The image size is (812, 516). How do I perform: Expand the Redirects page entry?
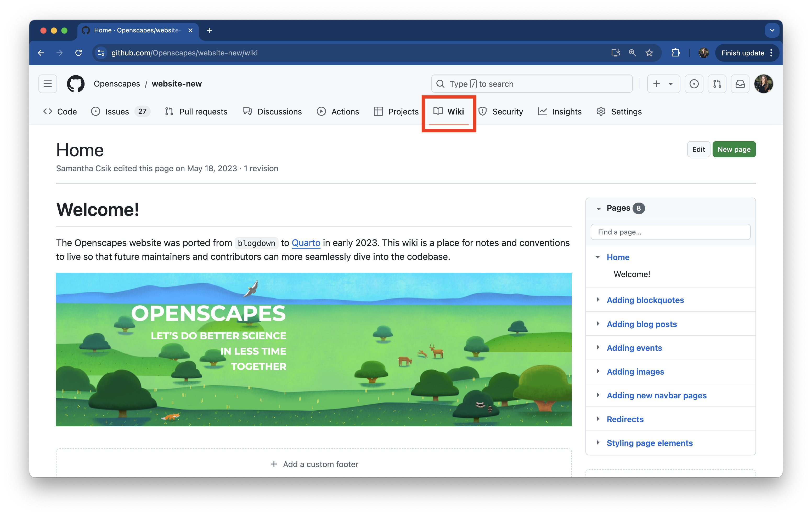click(x=598, y=419)
